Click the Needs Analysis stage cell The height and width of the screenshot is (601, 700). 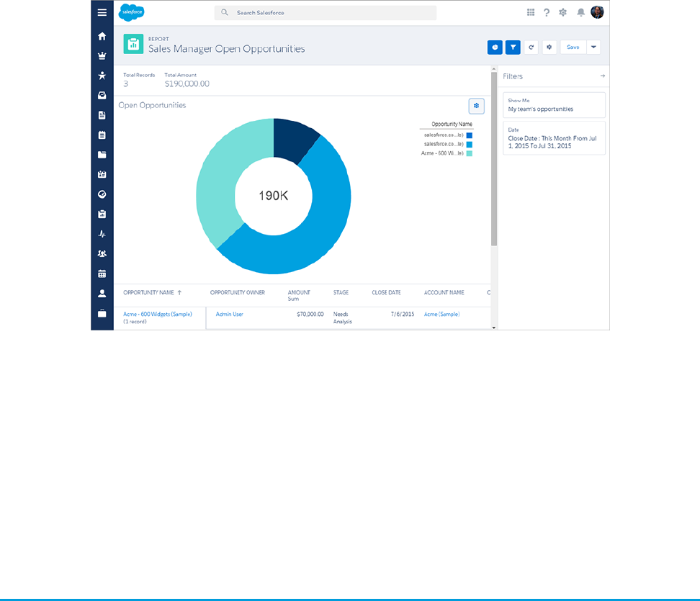342,317
